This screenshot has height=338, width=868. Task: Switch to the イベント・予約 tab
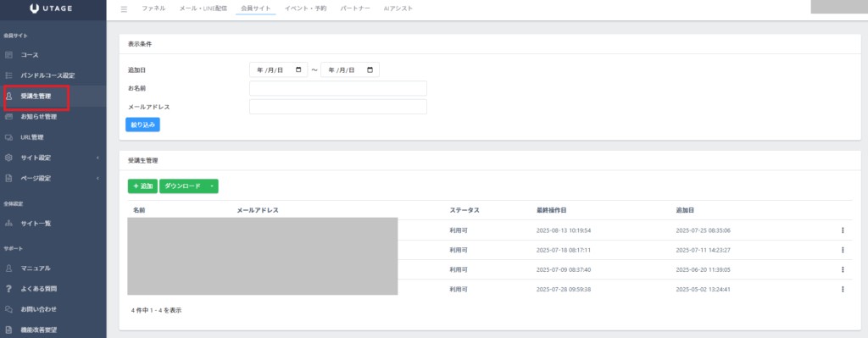[305, 8]
